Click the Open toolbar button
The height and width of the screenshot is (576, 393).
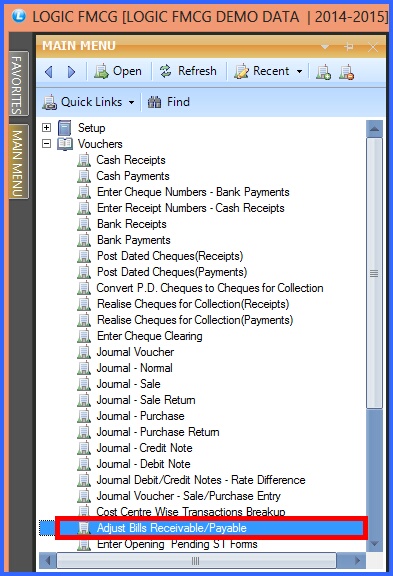click(x=118, y=71)
